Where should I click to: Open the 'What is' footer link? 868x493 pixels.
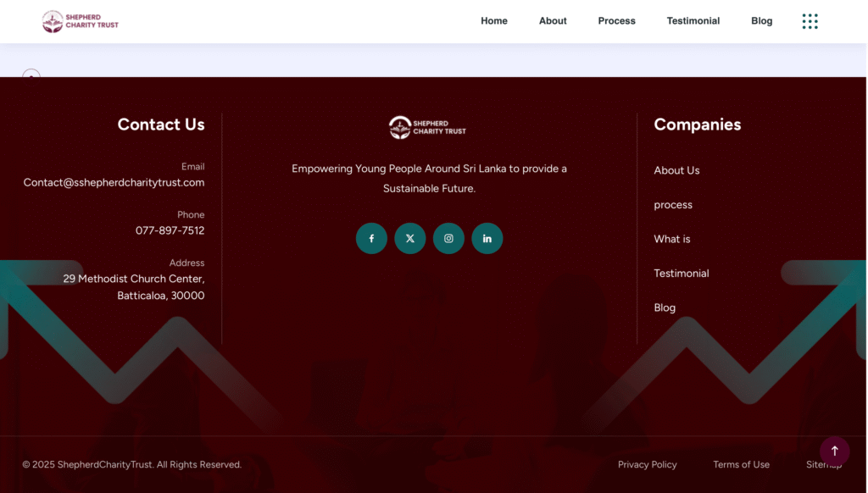672,239
